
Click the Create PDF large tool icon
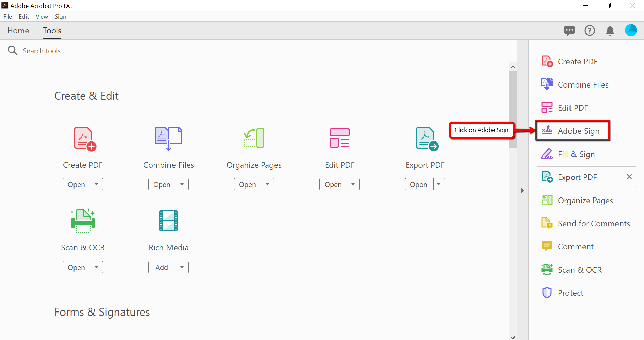(x=85, y=139)
